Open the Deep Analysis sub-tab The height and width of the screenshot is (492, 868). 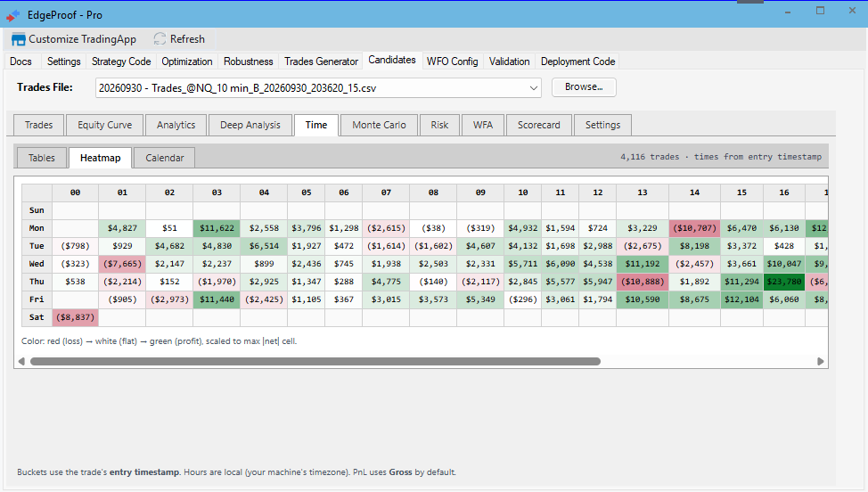point(250,125)
